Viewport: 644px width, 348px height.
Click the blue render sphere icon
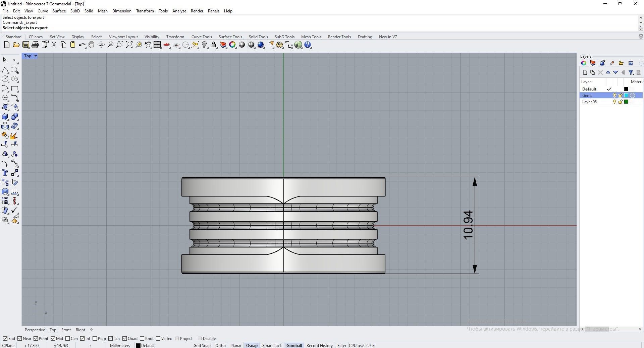pyautogui.click(x=261, y=45)
